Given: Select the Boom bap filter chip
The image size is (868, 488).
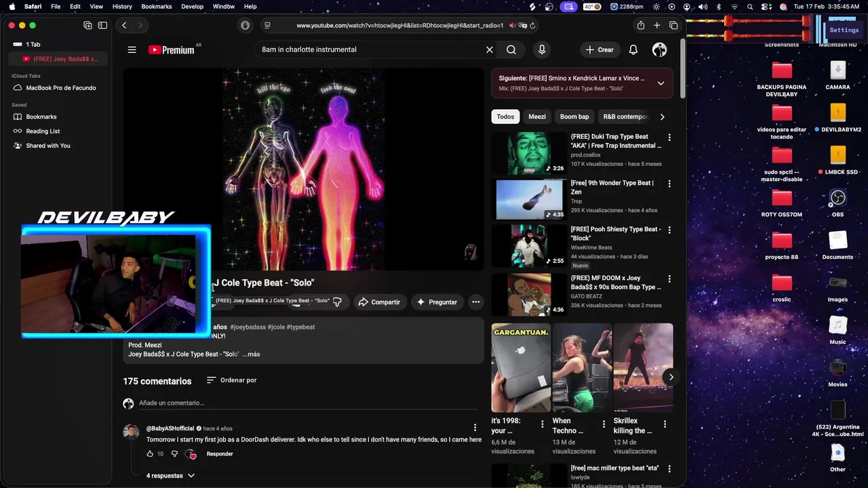Looking at the screenshot, I should pos(574,117).
